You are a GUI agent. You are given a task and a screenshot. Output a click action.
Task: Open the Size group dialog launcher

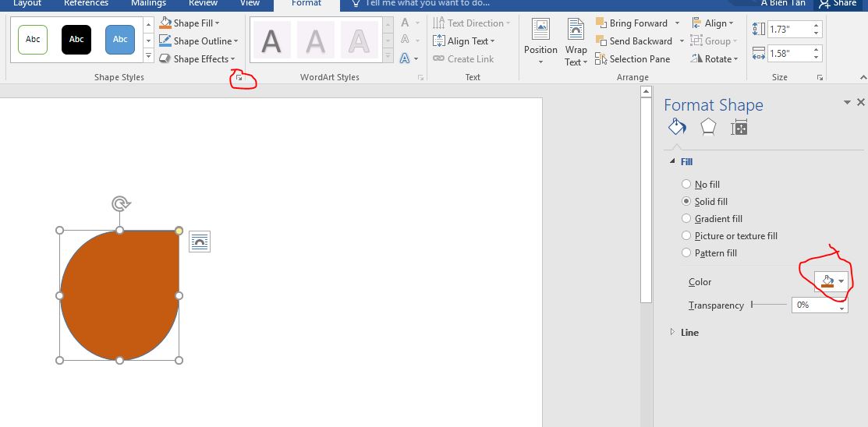click(820, 78)
